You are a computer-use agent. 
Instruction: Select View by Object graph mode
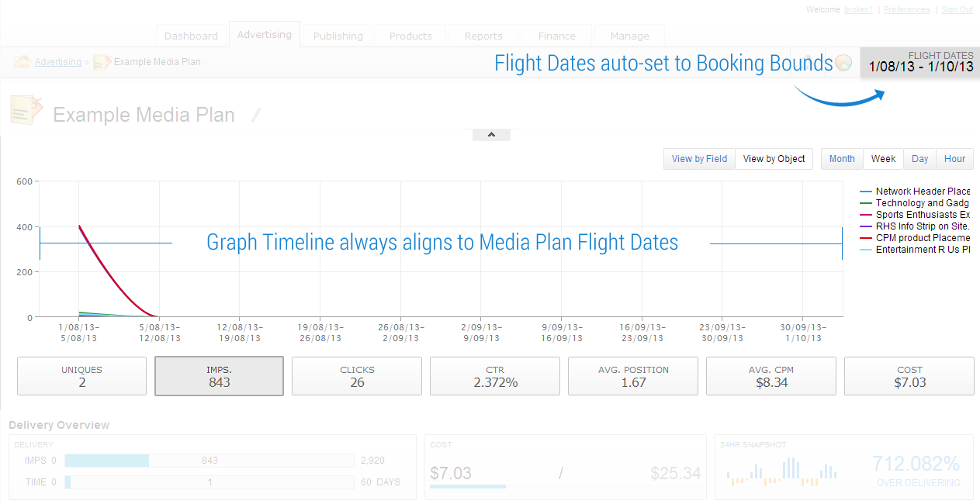click(x=774, y=159)
